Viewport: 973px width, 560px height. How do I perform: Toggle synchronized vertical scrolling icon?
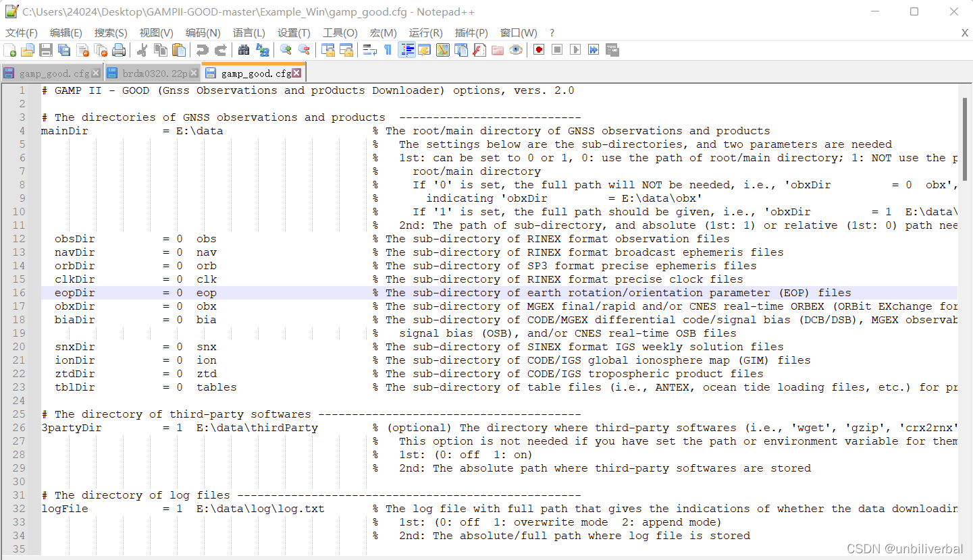click(x=328, y=50)
